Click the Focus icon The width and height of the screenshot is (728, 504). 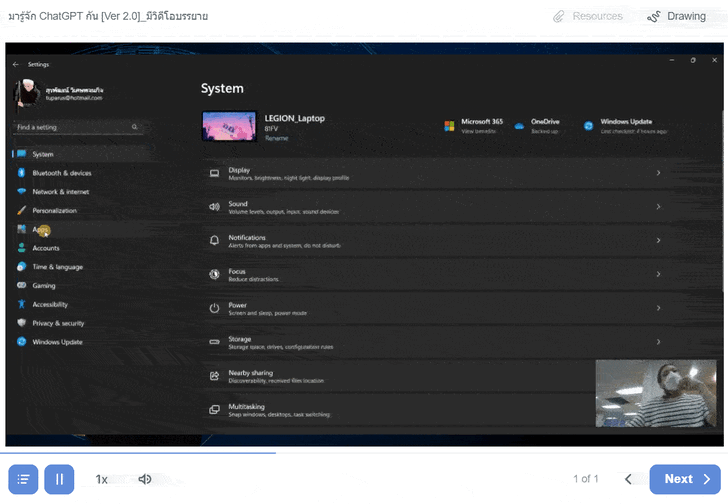tap(214, 274)
